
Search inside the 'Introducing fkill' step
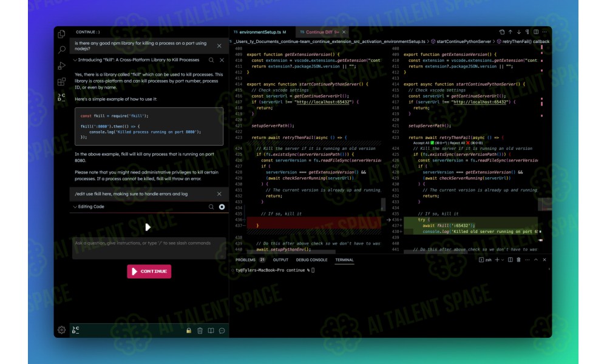tap(211, 60)
